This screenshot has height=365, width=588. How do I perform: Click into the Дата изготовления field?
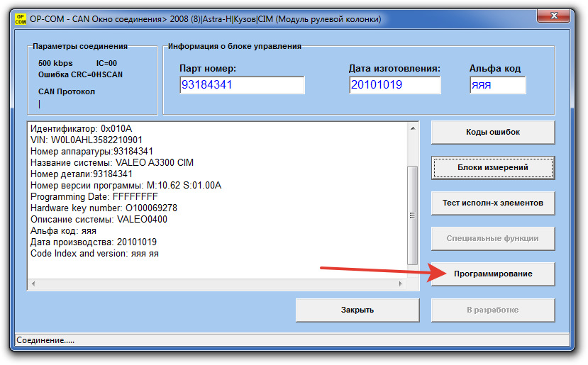pyautogui.click(x=395, y=85)
